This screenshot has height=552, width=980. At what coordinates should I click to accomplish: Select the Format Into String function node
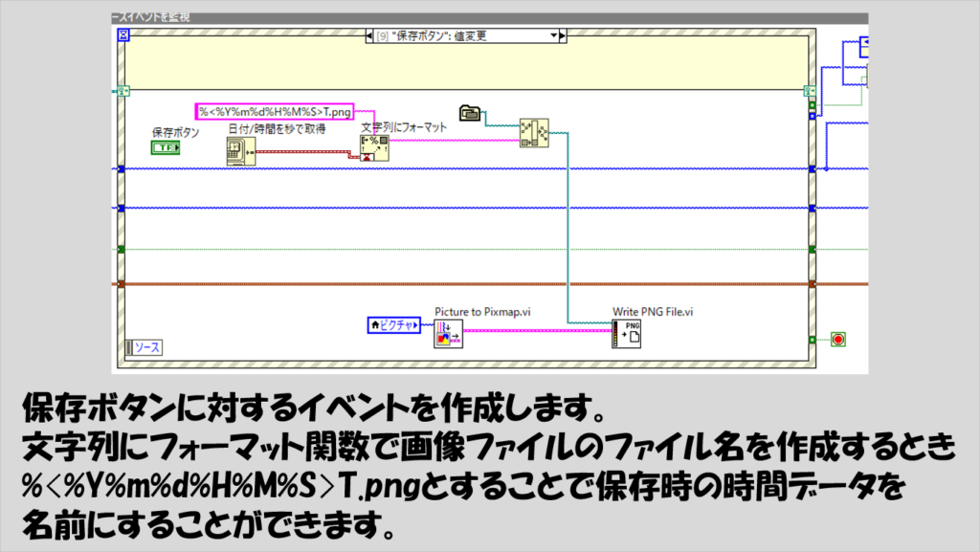tap(374, 147)
